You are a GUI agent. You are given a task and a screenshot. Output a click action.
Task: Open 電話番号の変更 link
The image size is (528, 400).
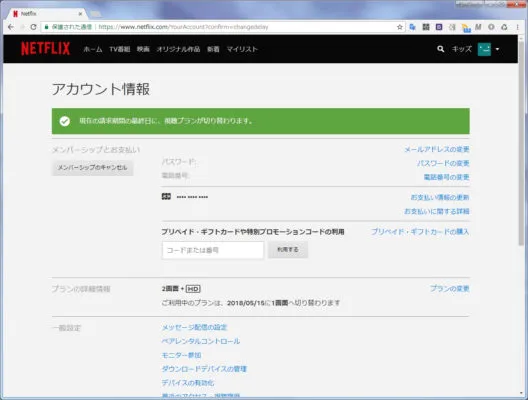[x=447, y=177]
